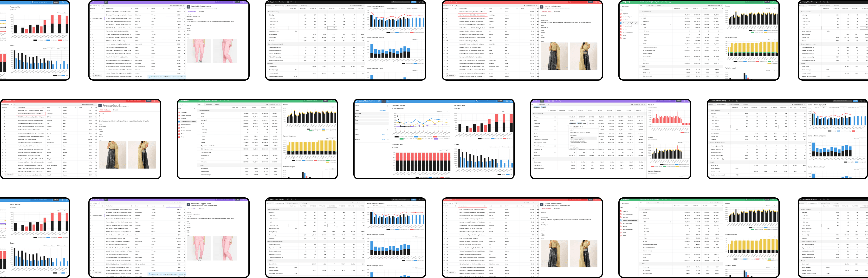This screenshot has width=868, height=278.
Task: Open the CONTAINS operator dropdown for the Country filter
Action: click(x=383, y=110)
